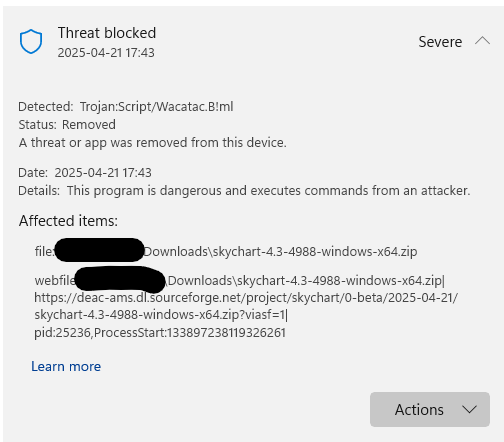Select the Date: 2025-04-21 17:43 line
504x442 pixels.
pyautogui.click(x=85, y=173)
